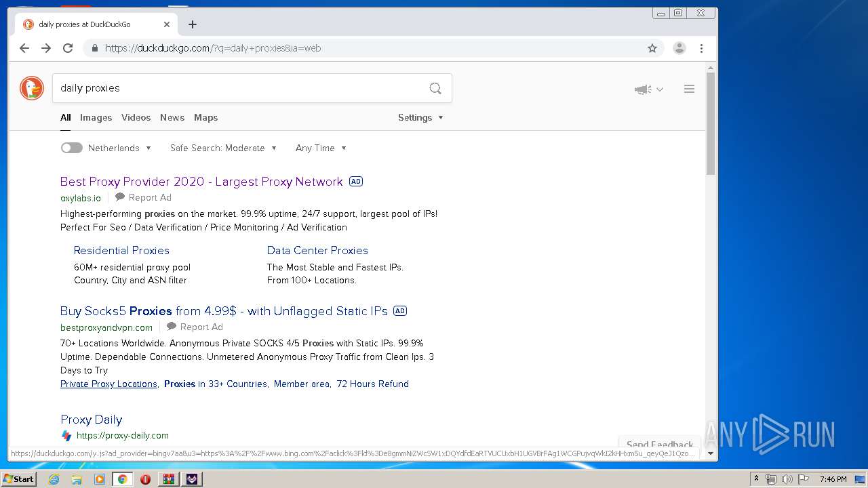Click the Show desktop taskbar icon
Screen dimensions: 868x488
coord(860,479)
